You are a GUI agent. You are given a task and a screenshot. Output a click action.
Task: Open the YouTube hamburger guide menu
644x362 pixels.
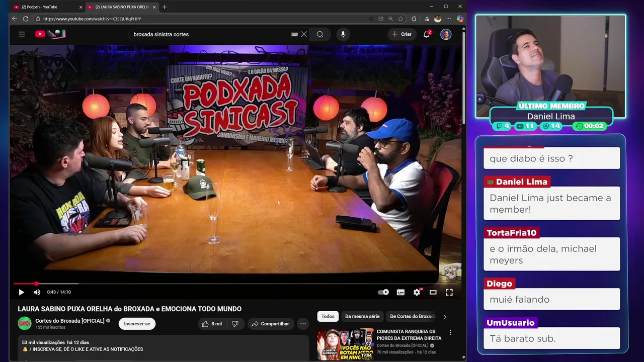click(22, 34)
